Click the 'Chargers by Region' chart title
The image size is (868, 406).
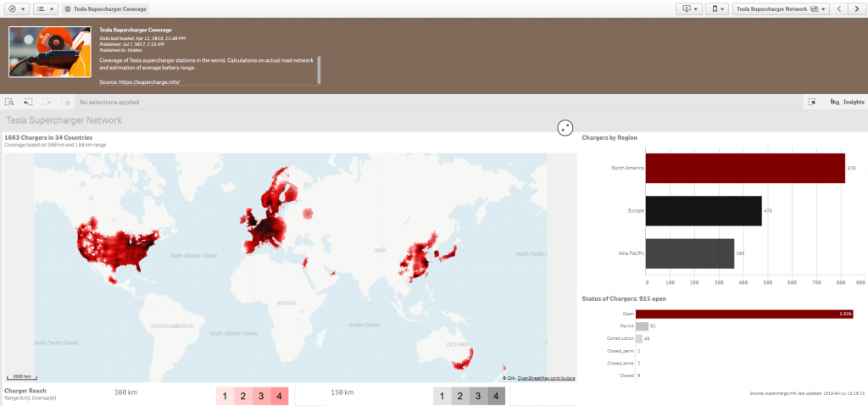click(x=609, y=137)
